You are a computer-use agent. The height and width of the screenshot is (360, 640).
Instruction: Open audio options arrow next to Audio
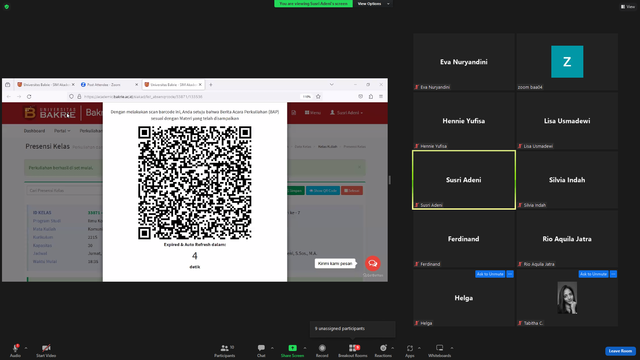[x=26, y=348]
